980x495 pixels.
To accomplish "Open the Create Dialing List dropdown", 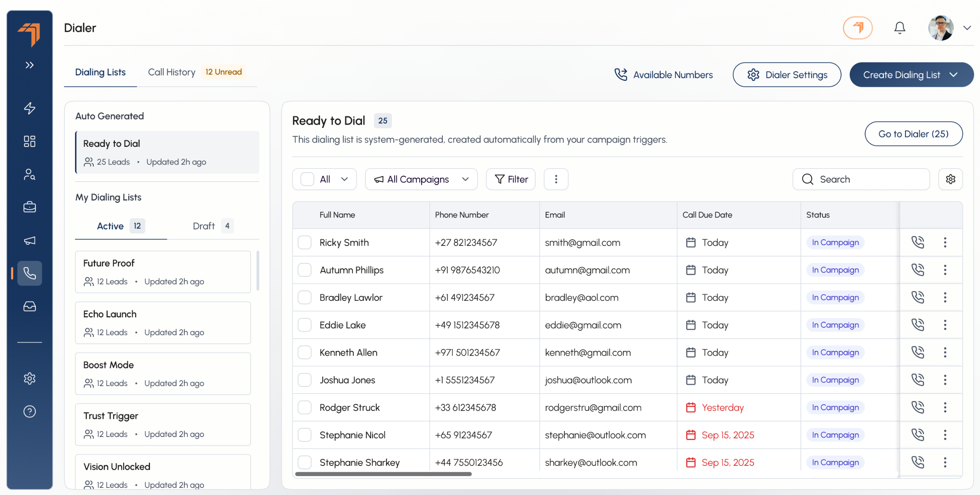I will [911, 75].
